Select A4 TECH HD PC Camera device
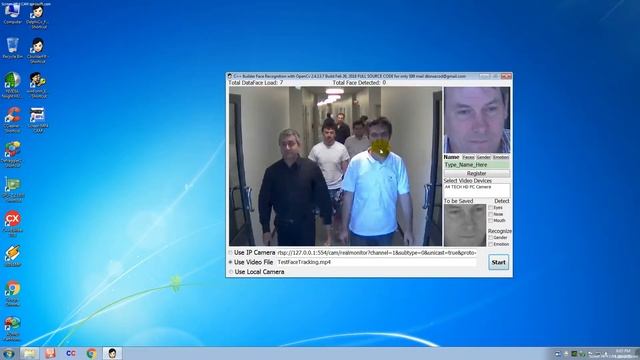Image resolution: width=640 pixels, height=360 pixels. coord(468,187)
